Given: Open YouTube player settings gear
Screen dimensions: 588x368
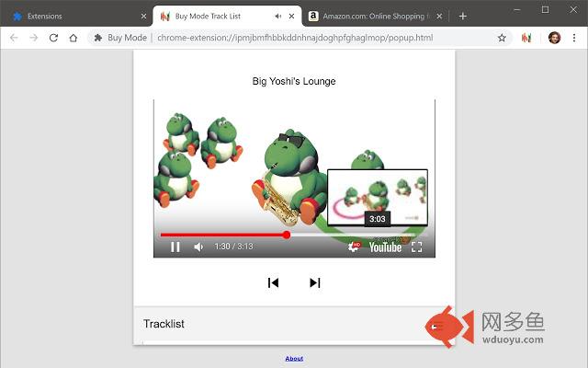Looking at the screenshot, I should (x=354, y=247).
